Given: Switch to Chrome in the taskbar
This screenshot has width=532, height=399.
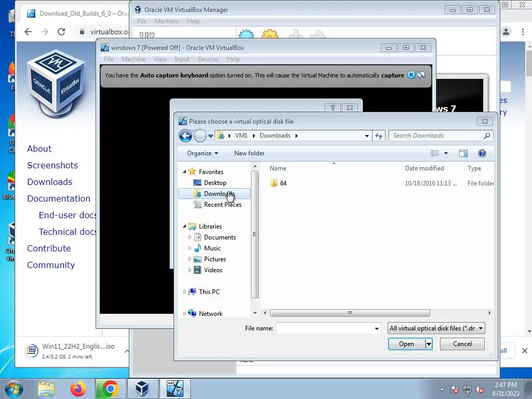Looking at the screenshot, I should (x=110, y=389).
